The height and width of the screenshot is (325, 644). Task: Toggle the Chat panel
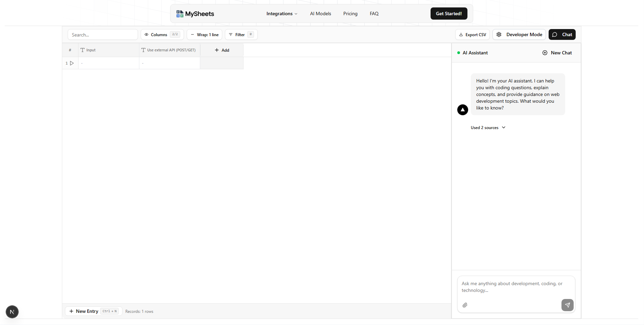562,34
